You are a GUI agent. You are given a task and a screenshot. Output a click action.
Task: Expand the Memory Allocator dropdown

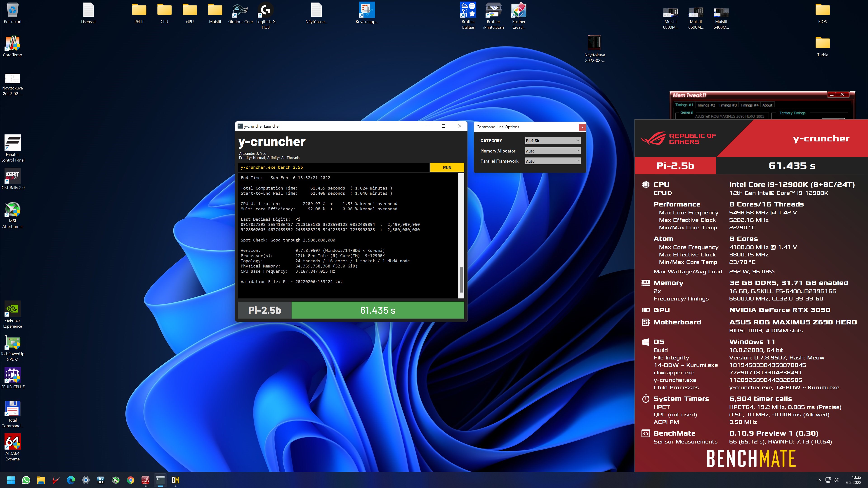[x=553, y=151]
